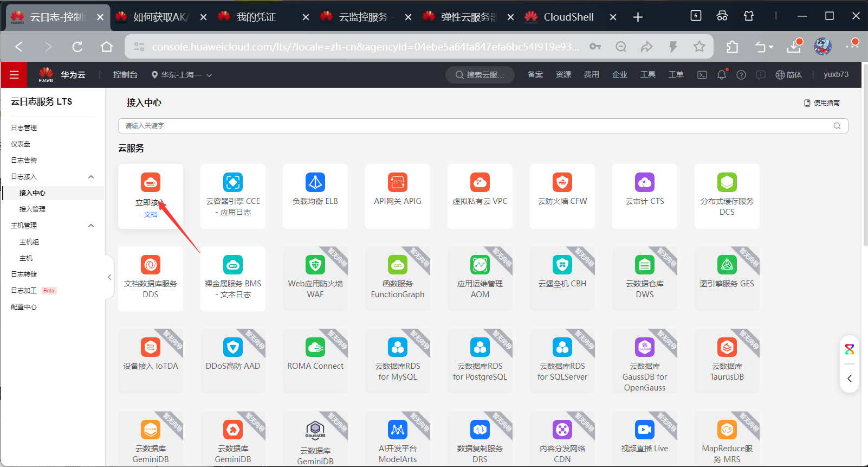Bookmark this page with the star icon
Viewport: 868px width, 467px height.
699,47
